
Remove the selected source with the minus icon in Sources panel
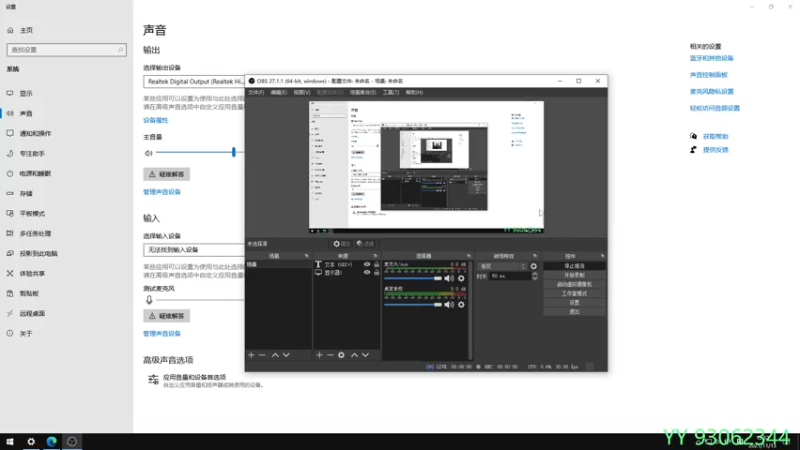point(330,355)
